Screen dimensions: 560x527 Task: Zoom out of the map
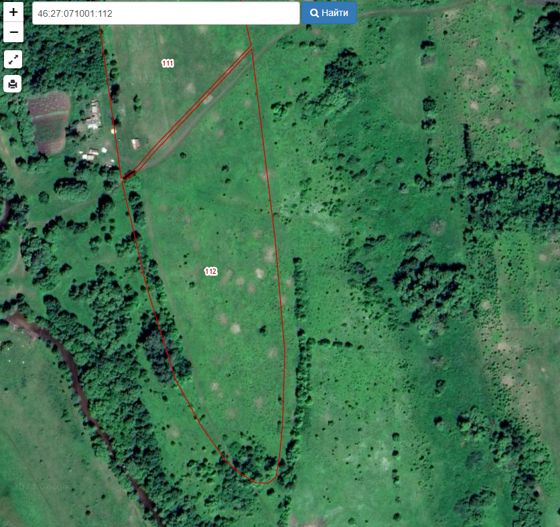(x=13, y=32)
